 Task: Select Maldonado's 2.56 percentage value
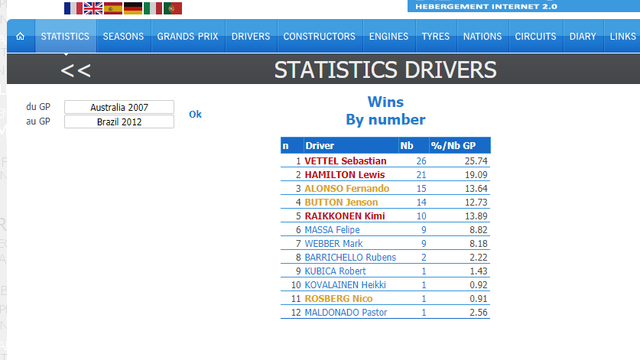click(478, 313)
